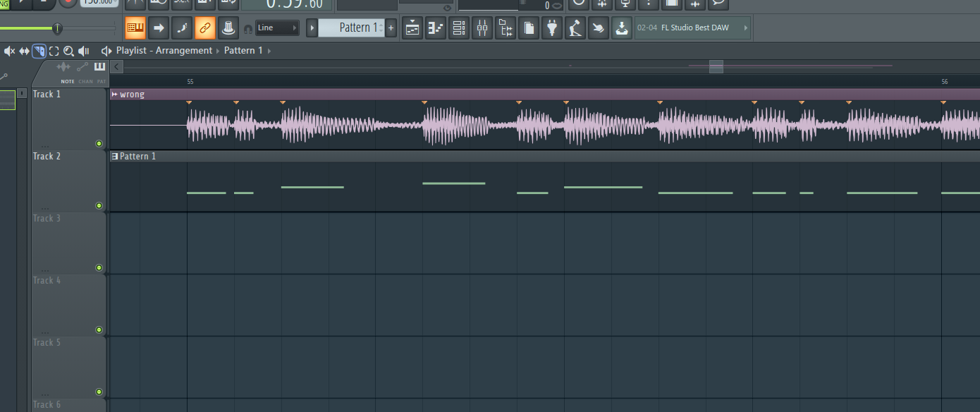Open the project picker pages icon
This screenshot has width=980, height=412.
[529, 28]
